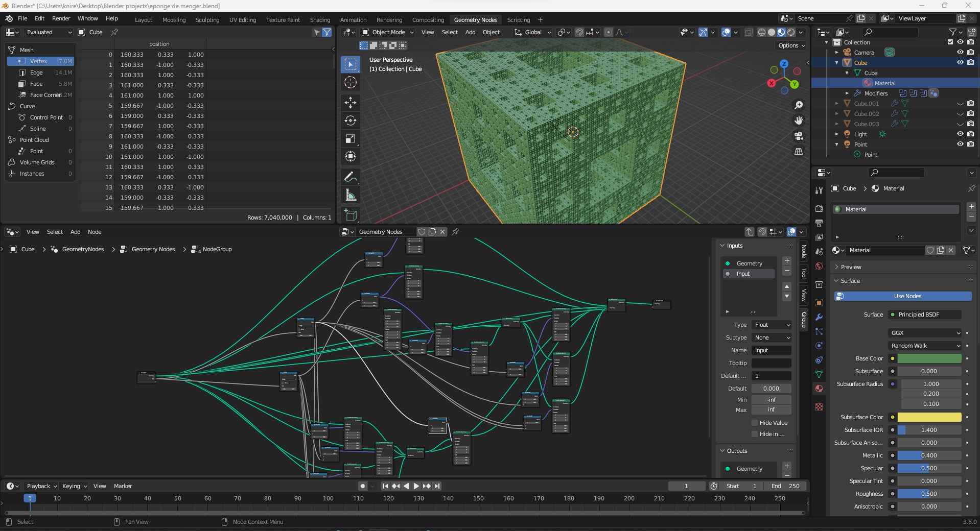Screen dimensions: 980x531
Task: Toggle camera view in viewport
Action: point(798,136)
